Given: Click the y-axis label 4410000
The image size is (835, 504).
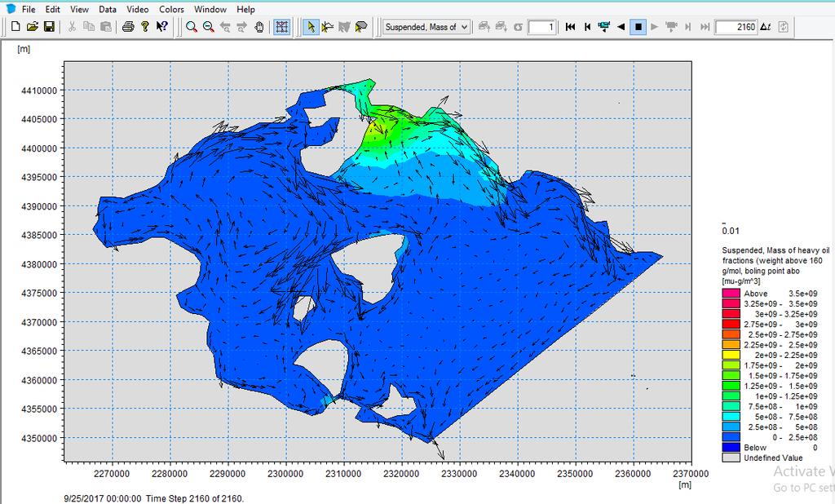Looking at the screenshot, I should point(39,91).
